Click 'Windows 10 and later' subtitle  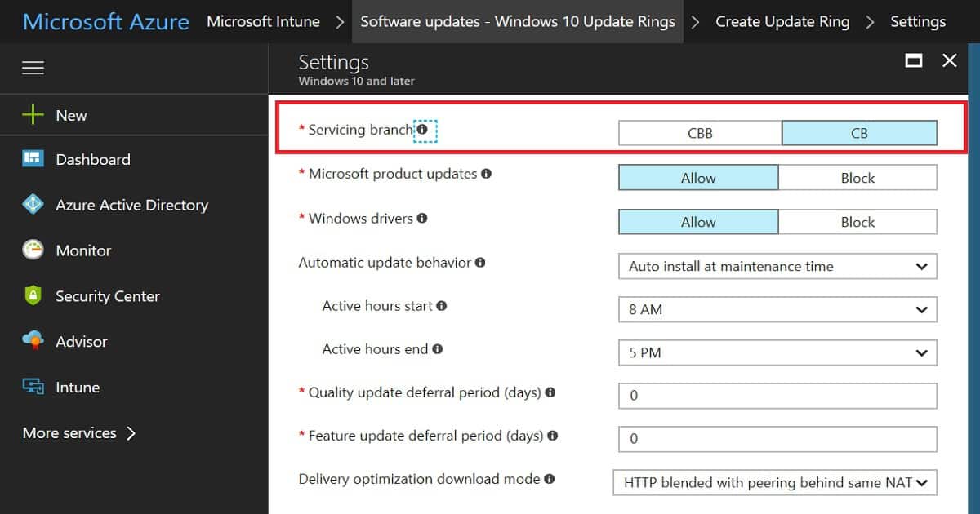pos(356,81)
